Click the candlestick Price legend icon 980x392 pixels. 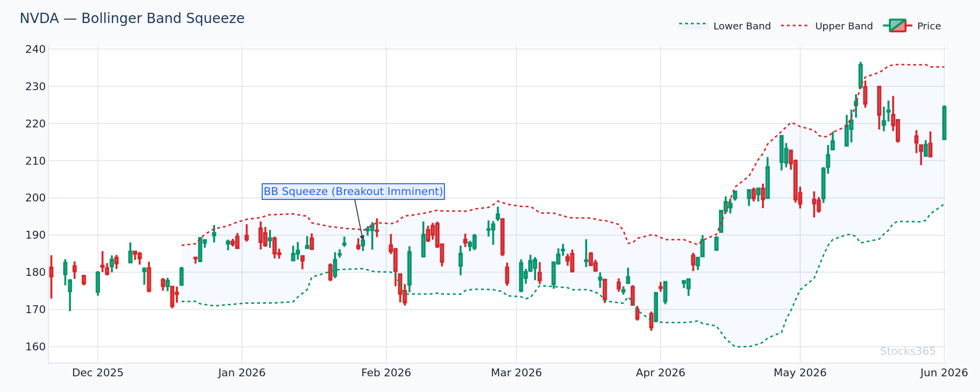pyautogui.click(x=898, y=25)
